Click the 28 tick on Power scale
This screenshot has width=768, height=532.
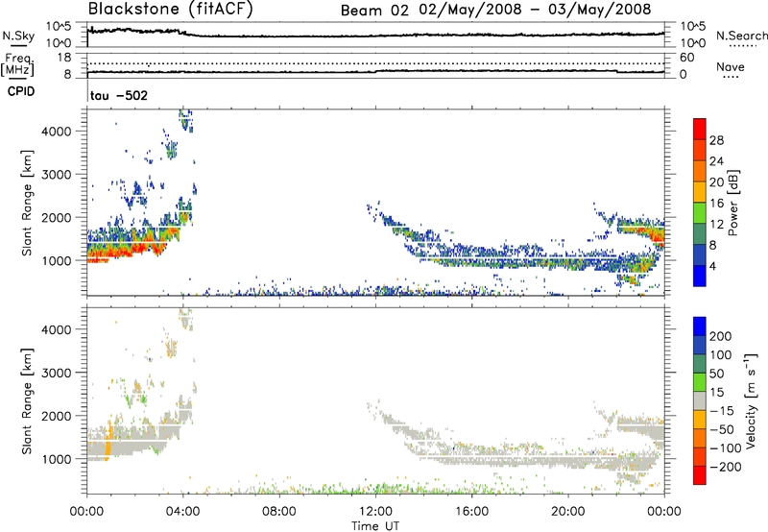[716, 140]
